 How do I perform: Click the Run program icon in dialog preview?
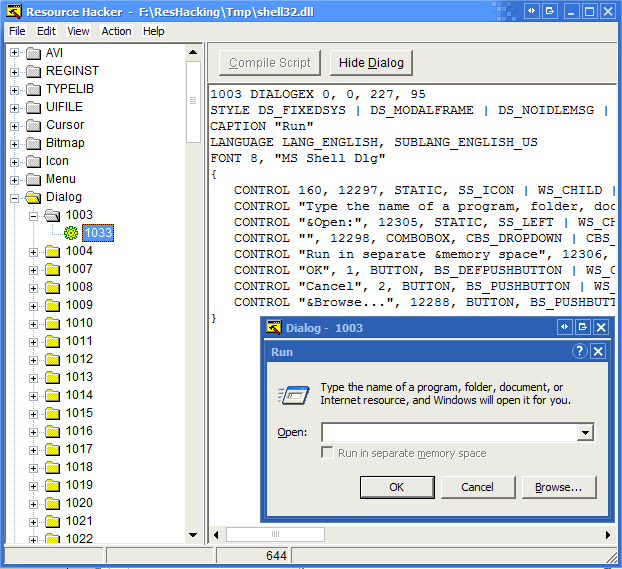294,395
